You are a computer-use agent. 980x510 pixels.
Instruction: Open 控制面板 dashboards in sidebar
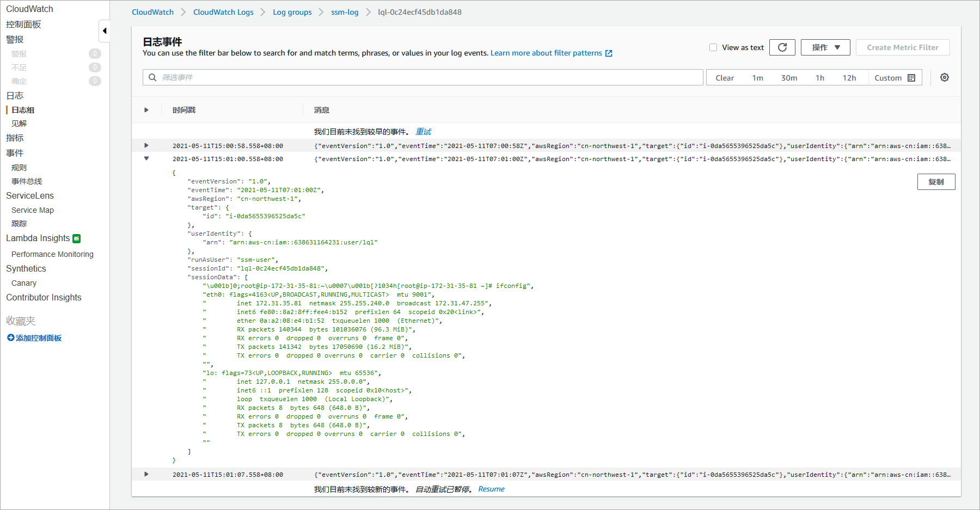pos(23,24)
